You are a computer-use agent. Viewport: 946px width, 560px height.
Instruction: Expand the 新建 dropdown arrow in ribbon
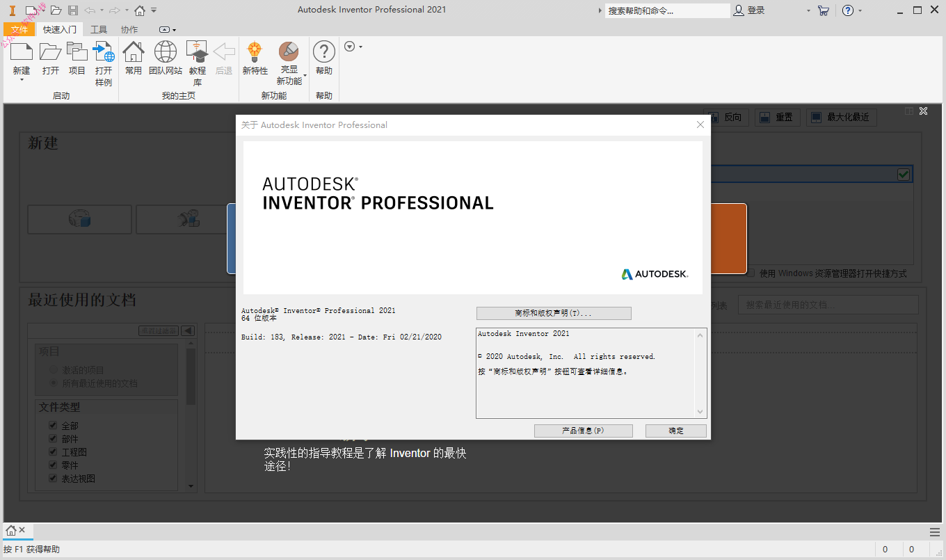click(22, 80)
